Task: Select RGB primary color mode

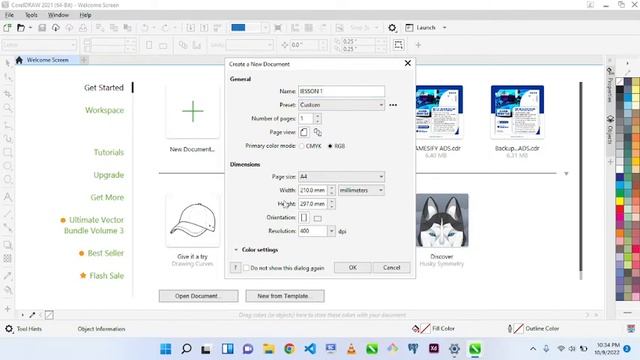Action: click(x=330, y=146)
